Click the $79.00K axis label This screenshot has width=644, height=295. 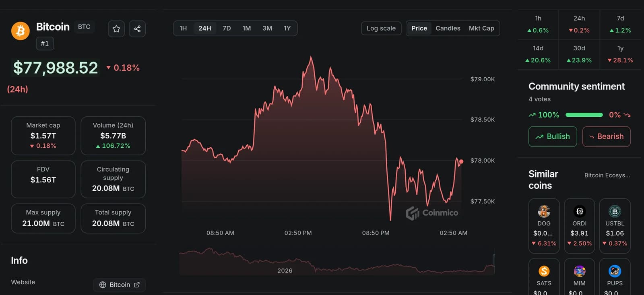pyautogui.click(x=483, y=79)
